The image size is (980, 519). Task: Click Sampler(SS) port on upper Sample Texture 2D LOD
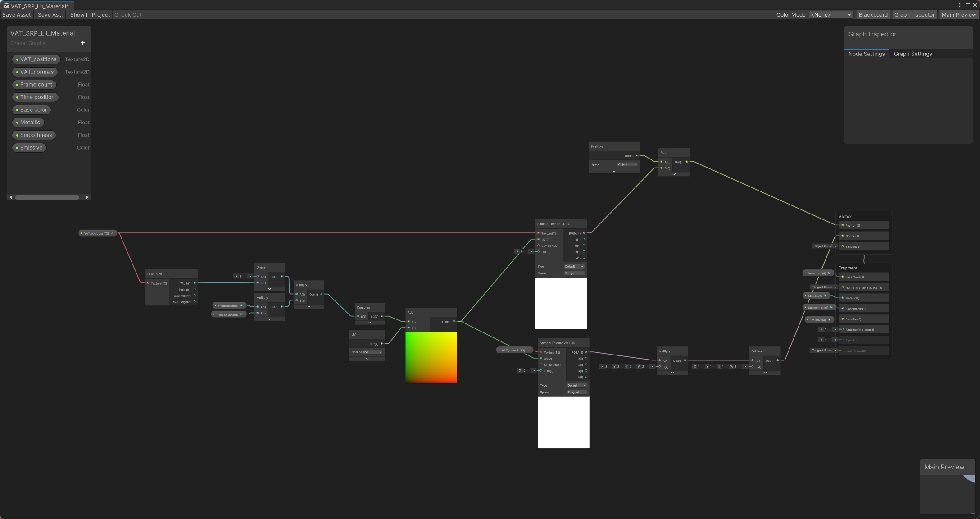click(538, 246)
